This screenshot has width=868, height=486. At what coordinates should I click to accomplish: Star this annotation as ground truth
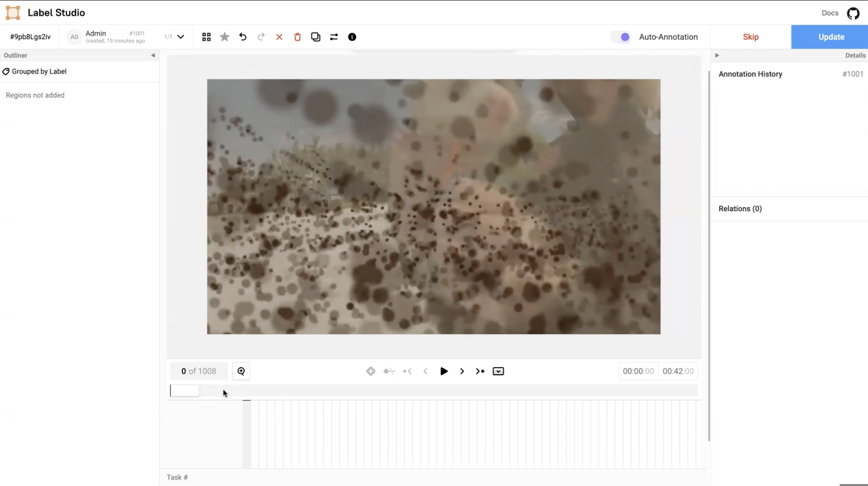pyautogui.click(x=224, y=37)
